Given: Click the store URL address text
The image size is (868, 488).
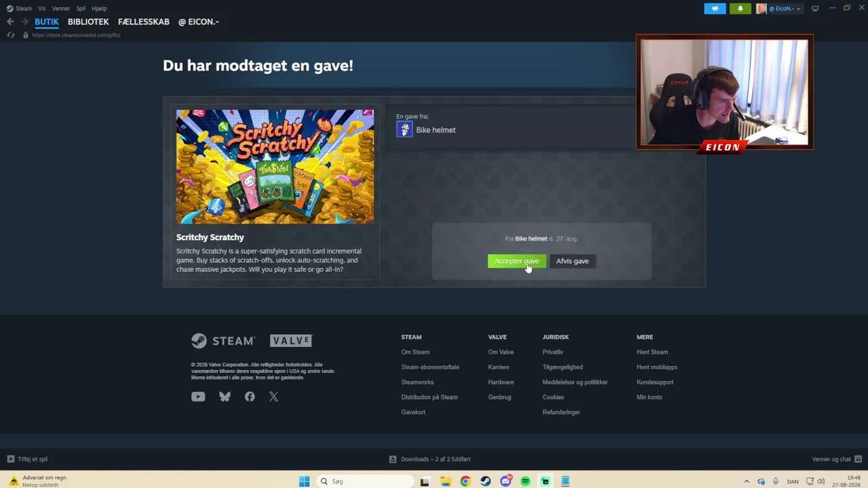Looking at the screenshot, I should (76, 35).
